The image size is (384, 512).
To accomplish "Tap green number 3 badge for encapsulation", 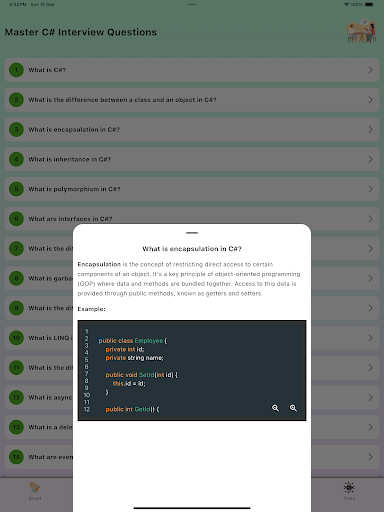I will coord(16,129).
